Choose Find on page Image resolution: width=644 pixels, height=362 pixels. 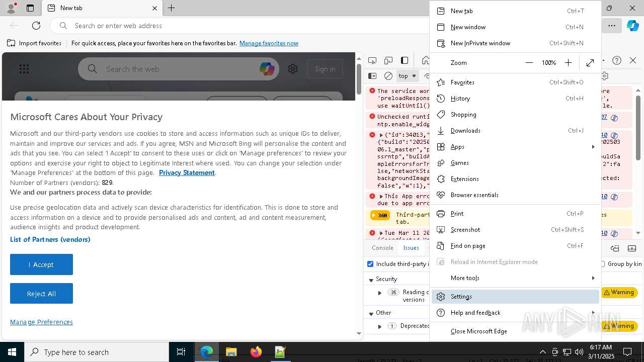[515, 246]
